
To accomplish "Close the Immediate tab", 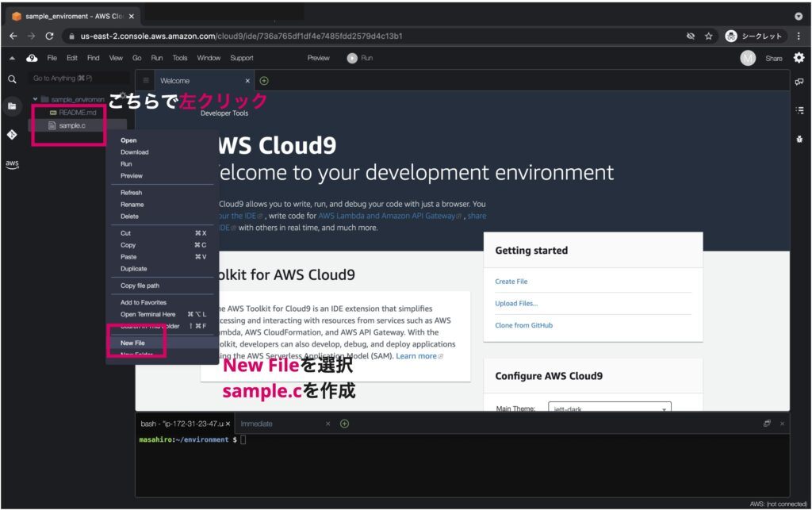I will pyautogui.click(x=327, y=424).
